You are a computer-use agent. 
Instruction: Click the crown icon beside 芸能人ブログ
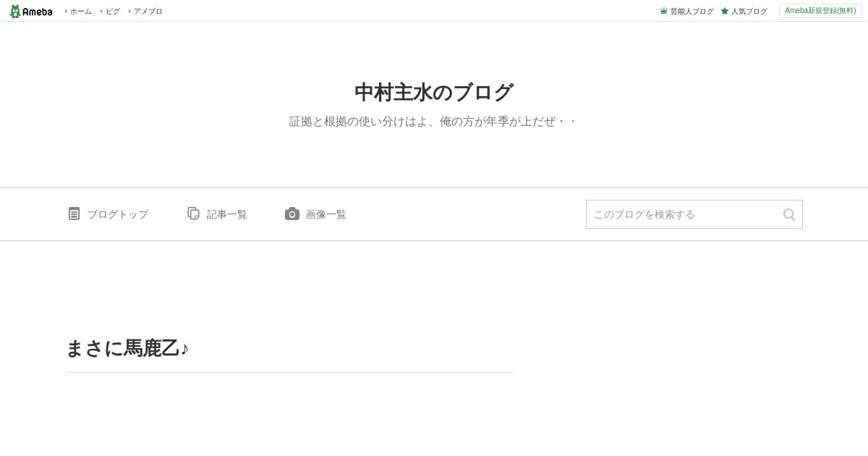click(x=664, y=11)
